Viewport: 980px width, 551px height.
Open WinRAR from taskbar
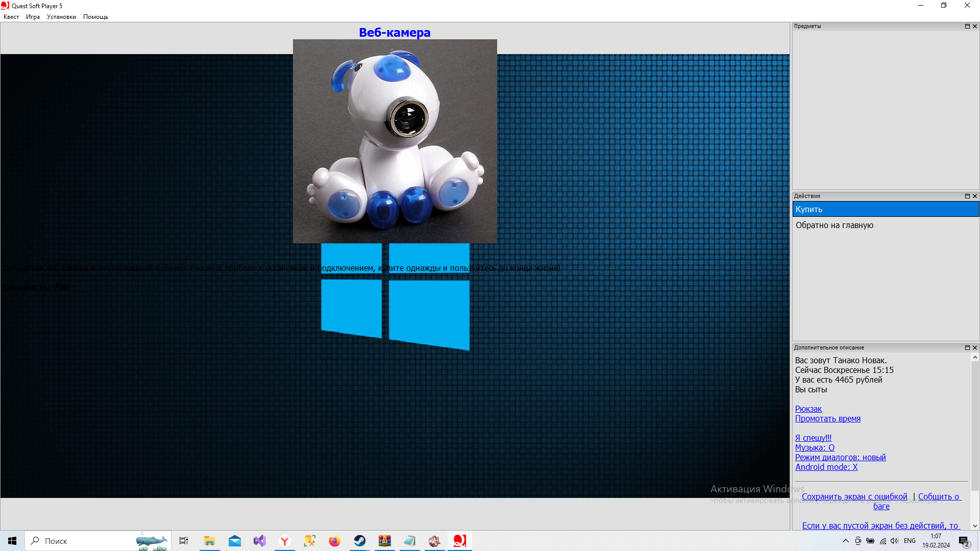tap(385, 541)
